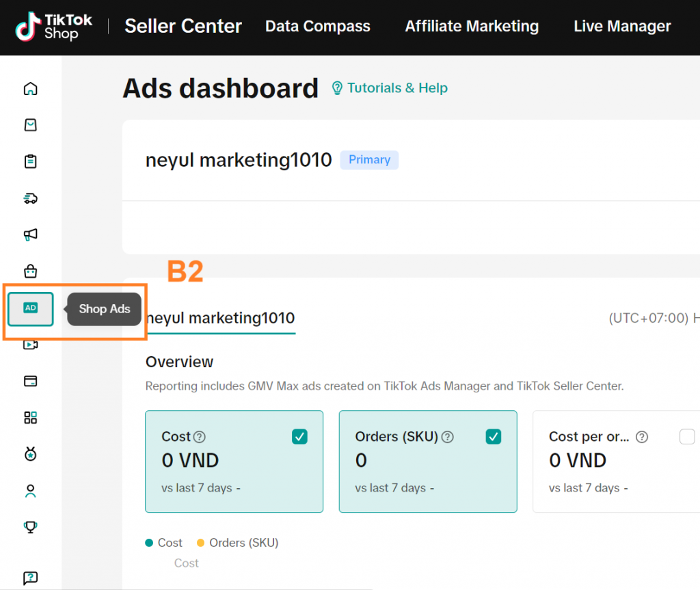Enable the Cost per order checkbox
This screenshot has height=590, width=700.
click(687, 437)
